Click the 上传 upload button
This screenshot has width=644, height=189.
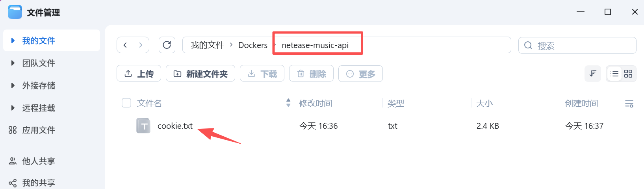(x=139, y=74)
